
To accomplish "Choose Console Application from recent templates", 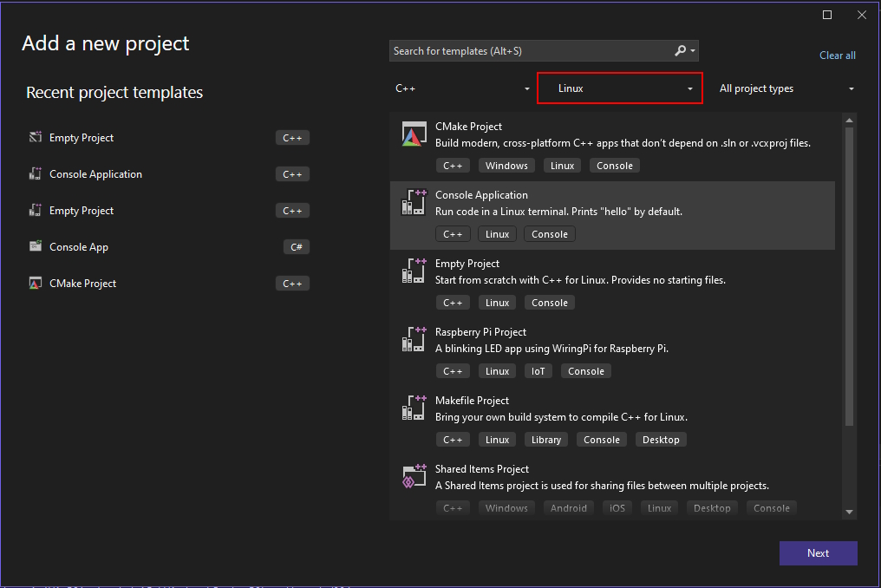I will tap(95, 174).
